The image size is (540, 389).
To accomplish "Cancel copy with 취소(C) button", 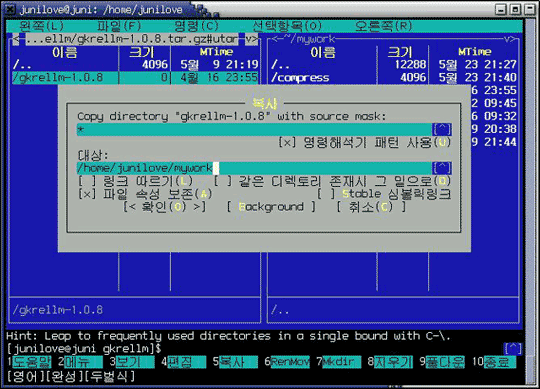I will 371,207.
